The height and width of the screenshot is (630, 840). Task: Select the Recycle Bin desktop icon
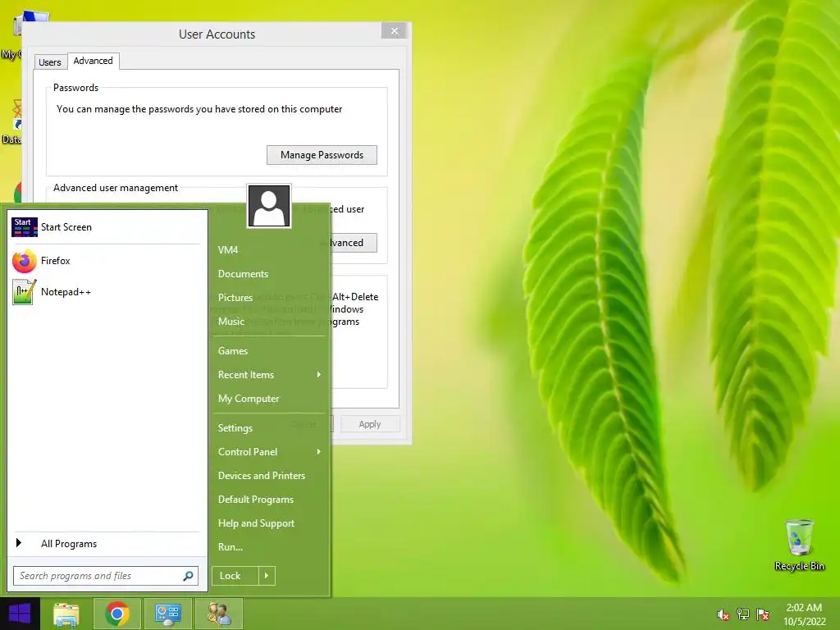point(799,546)
